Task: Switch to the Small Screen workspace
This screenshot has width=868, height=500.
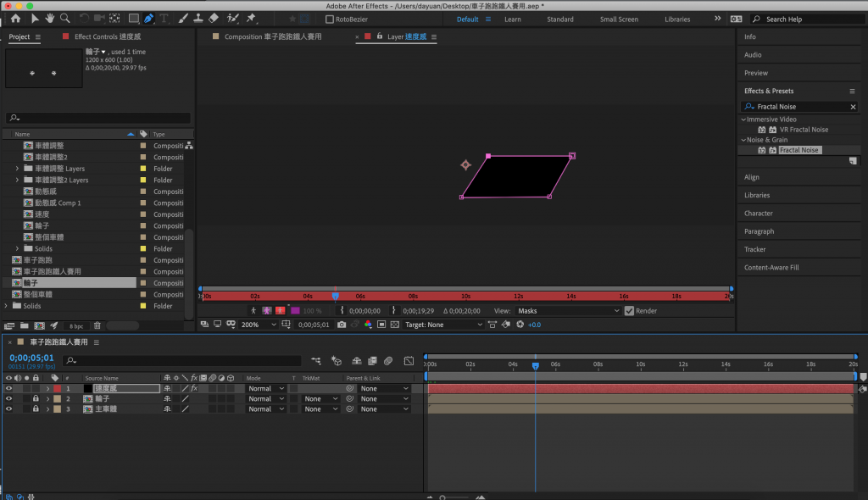Action: point(619,19)
